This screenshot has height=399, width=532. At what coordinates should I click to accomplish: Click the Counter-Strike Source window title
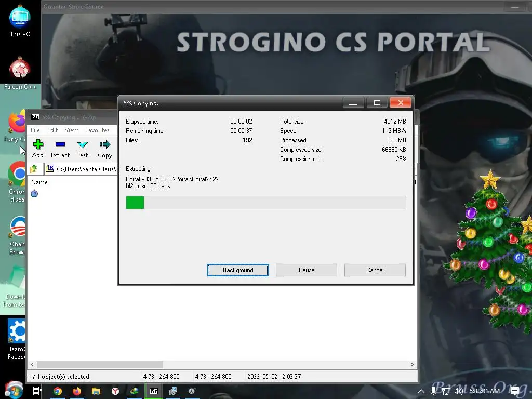pos(74,6)
